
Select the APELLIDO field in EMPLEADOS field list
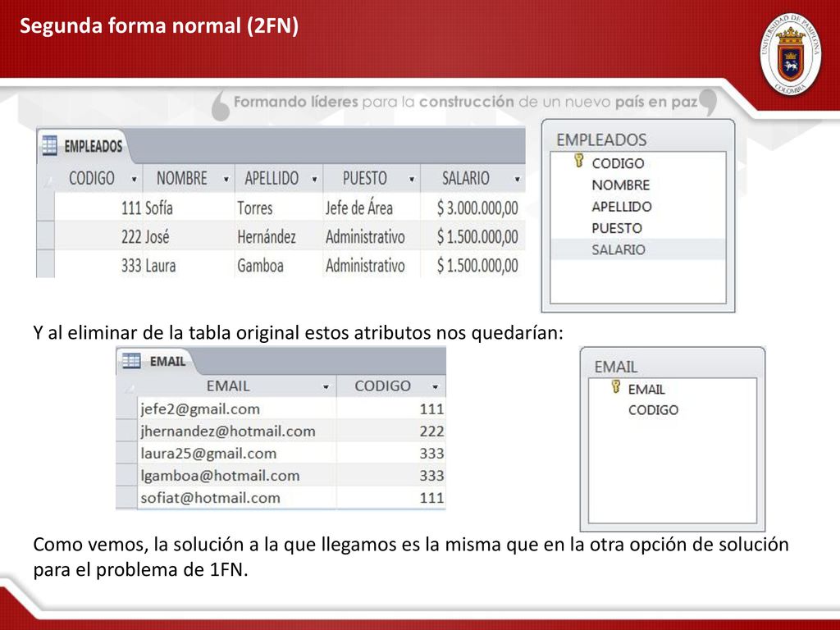tap(622, 207)
